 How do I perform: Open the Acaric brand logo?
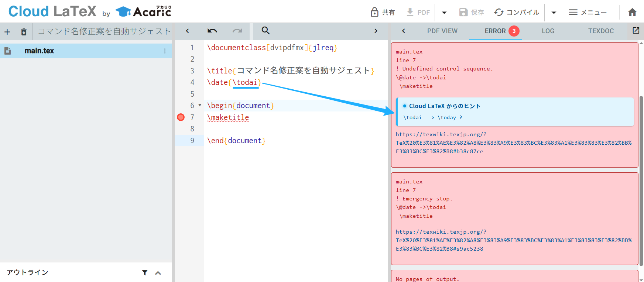point(143,12)
